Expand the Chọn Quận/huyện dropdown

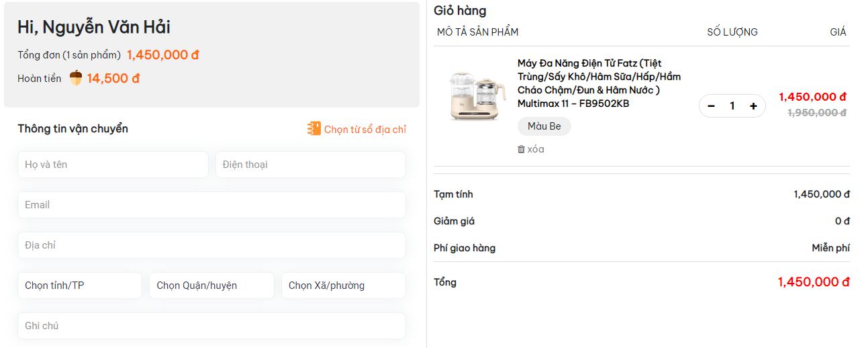click(211, 286)
